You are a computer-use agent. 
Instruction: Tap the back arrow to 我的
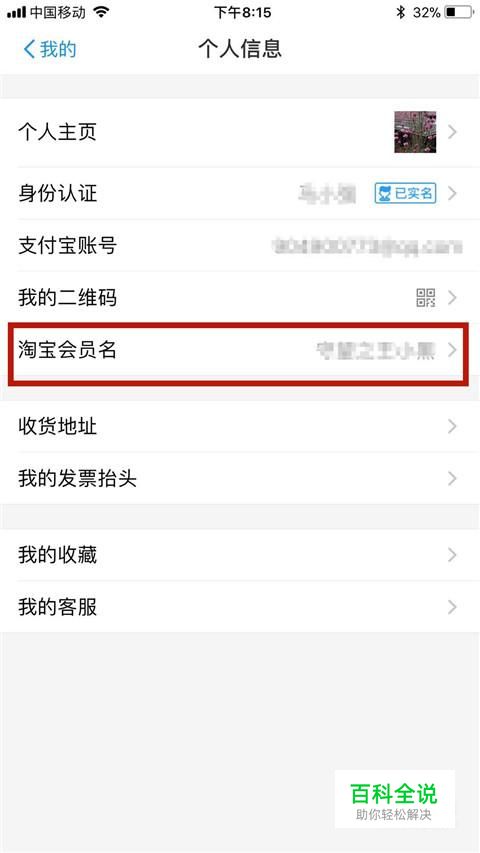point(29,50)
